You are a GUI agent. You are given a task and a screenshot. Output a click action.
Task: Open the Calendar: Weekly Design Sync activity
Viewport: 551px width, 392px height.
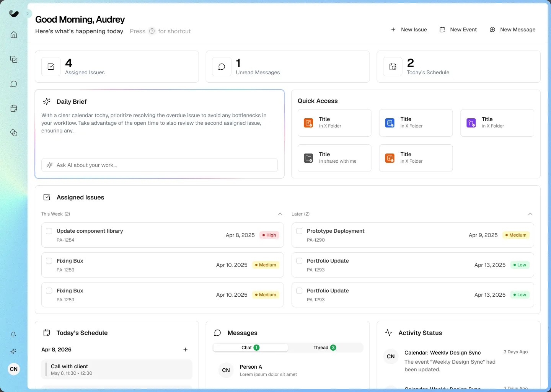tap(458, 361)
